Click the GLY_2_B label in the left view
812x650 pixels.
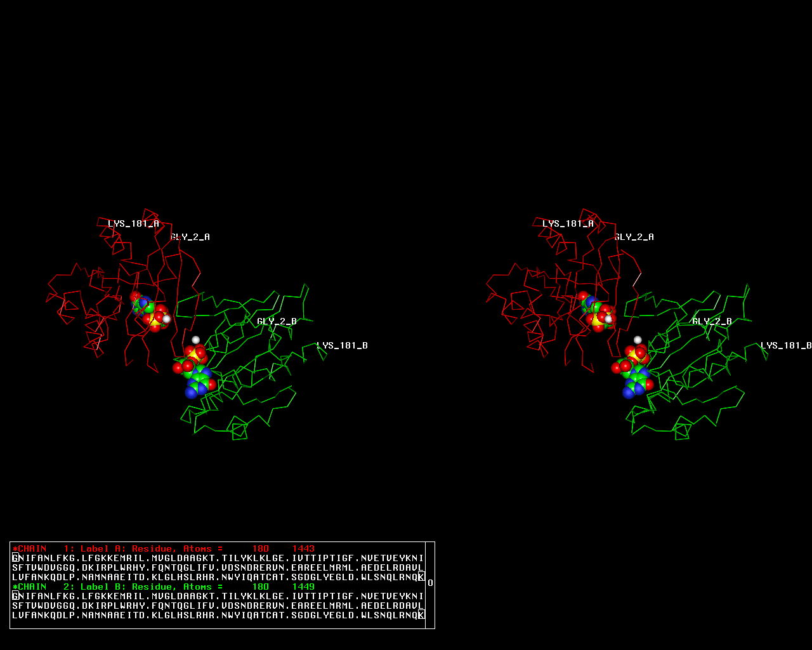[x=277, y=321]
